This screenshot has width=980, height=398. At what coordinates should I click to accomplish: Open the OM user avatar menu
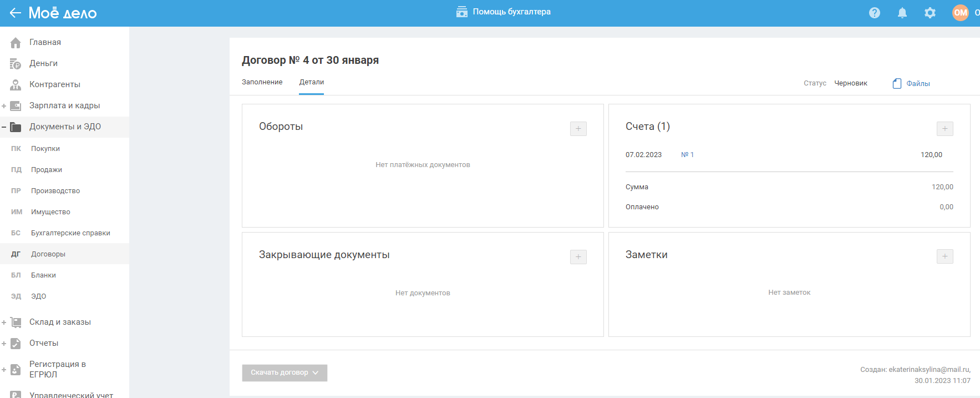(x=961, y=13)
